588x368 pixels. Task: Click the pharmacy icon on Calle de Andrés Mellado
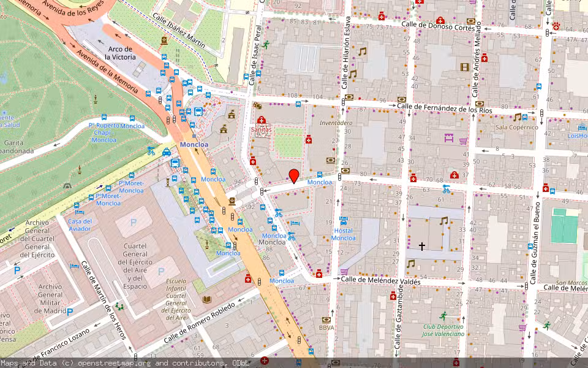point(484,58)
